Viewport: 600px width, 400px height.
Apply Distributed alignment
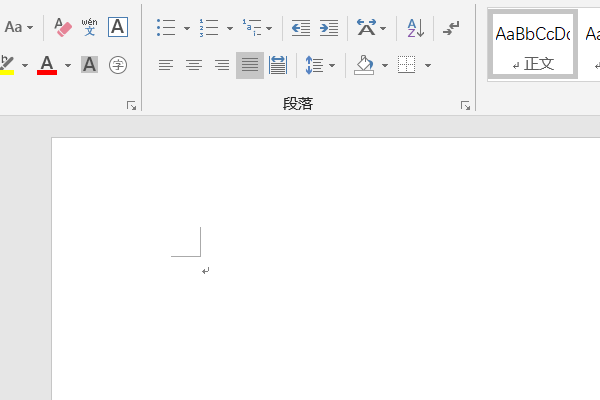(x=278, y=65)
